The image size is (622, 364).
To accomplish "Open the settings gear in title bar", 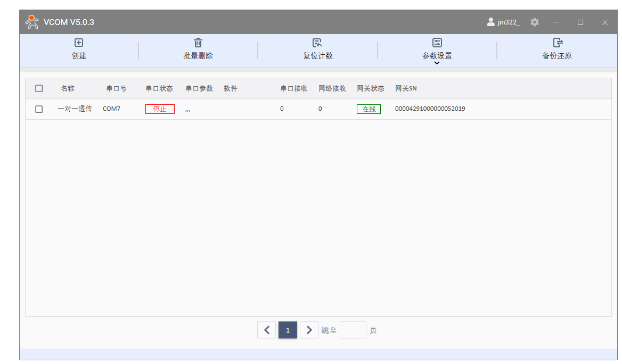I will click(x=535, y=22).
